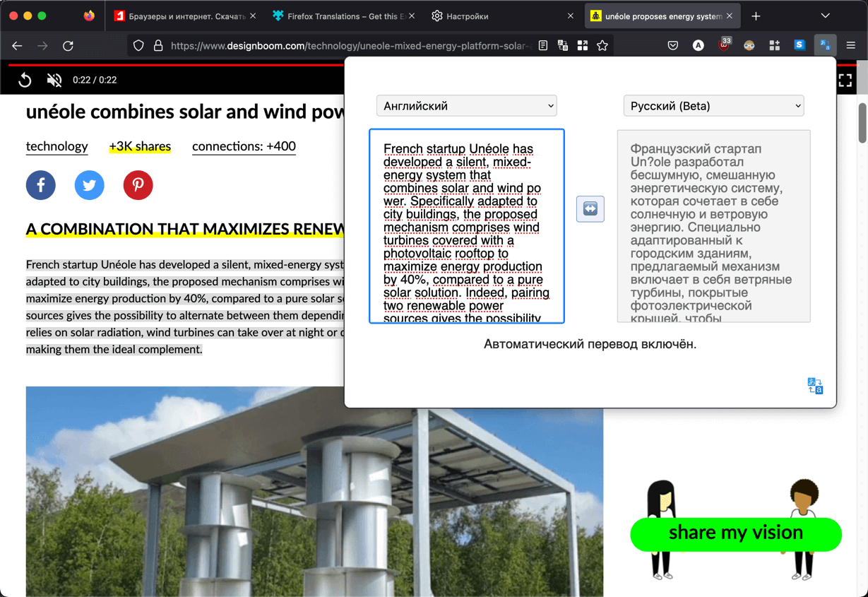Open the 'connections: +400' link
Image resolution: width=868 pixels, height=597 pixels.
click(244, 146)
